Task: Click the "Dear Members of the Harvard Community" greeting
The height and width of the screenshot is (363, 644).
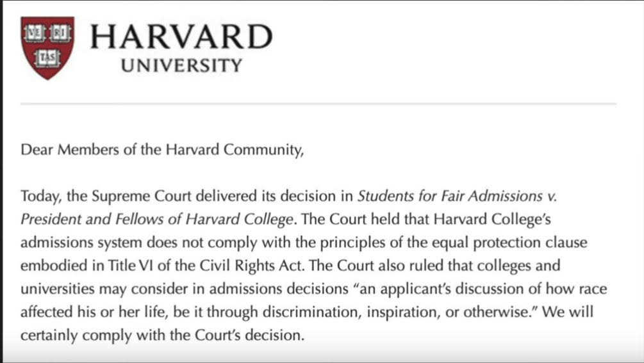Action: [x=162, y=150]
